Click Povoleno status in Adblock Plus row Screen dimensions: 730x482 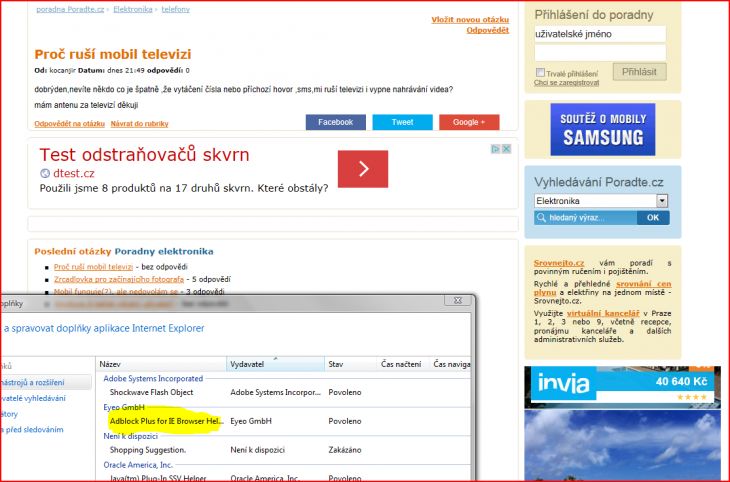click(x=345, y=421)
